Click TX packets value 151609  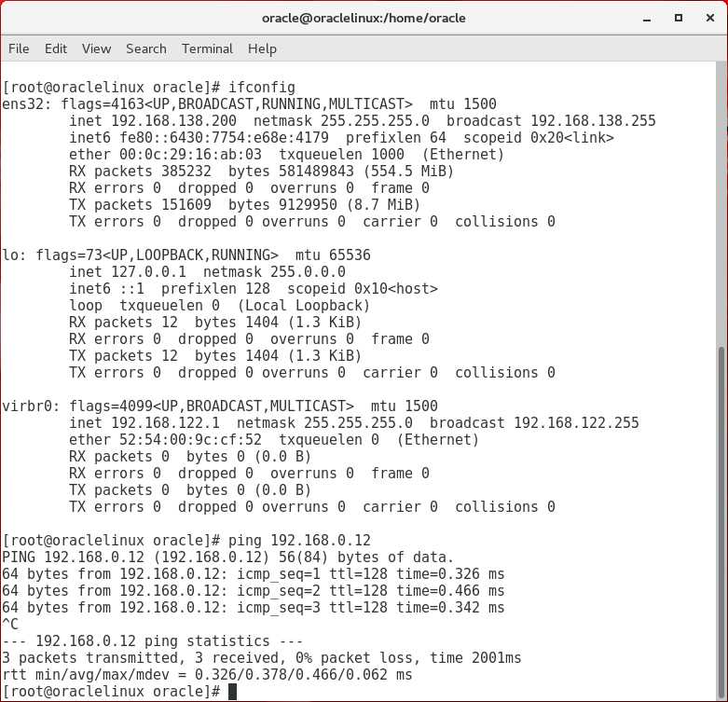186,205
